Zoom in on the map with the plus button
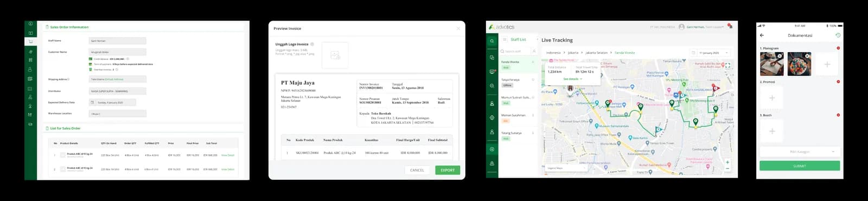Viewport: 868px width, 201px height. point(727,162)
